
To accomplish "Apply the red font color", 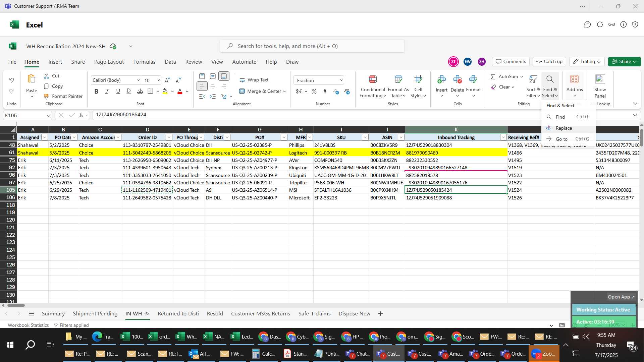I will click(180, 91).
